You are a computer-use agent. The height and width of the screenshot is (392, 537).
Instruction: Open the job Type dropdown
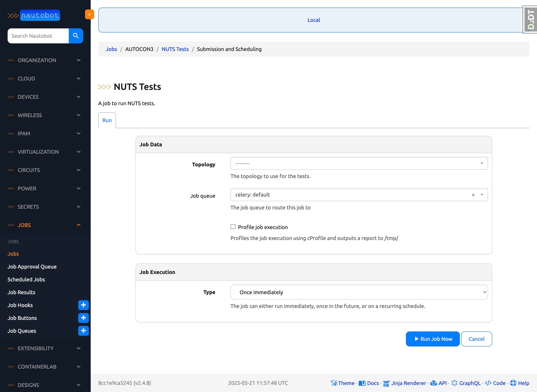click(359, 292)
